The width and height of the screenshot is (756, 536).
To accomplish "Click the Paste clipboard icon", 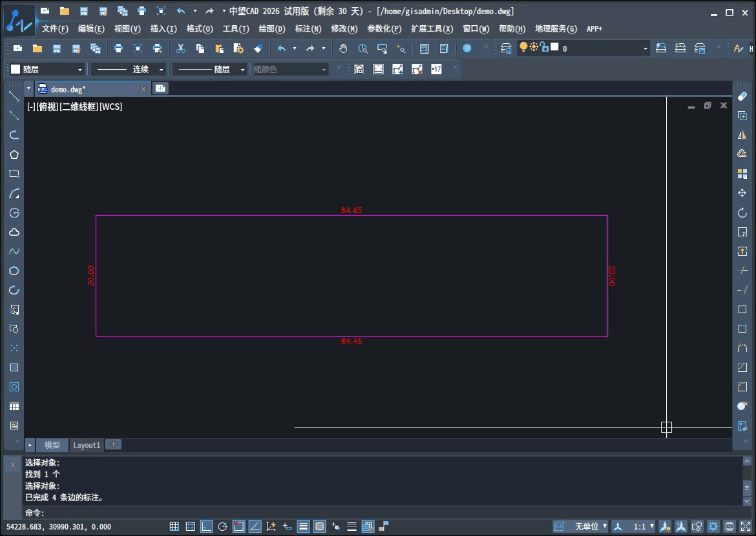I will (219, 48).
